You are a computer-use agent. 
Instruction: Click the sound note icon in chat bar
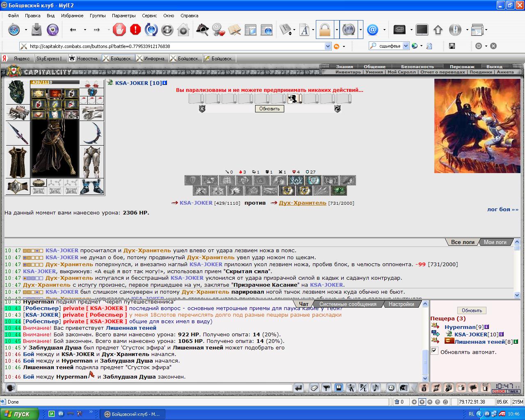click(x=375, y=388)
